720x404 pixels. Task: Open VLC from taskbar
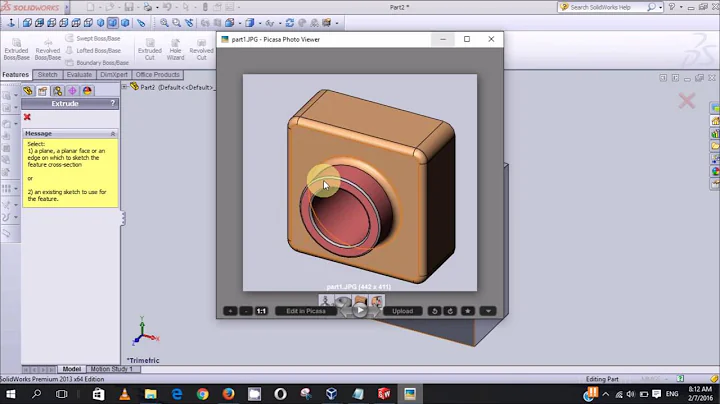(124, 394)
